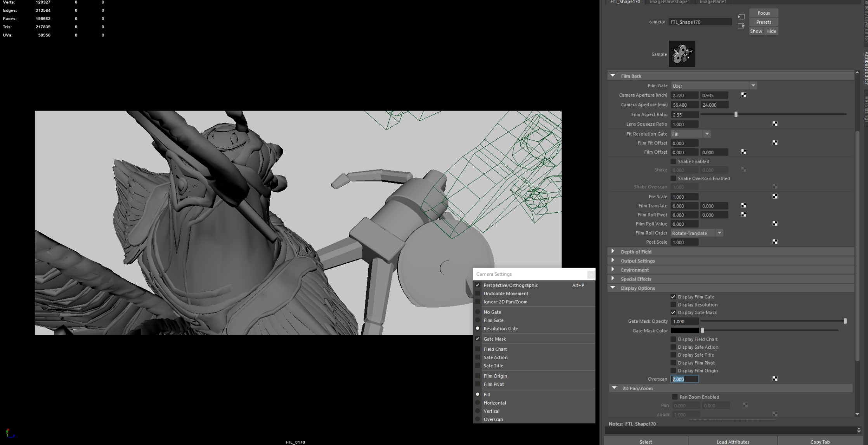Switch to the imagePlaneShape1 tab

coord(670,2)
